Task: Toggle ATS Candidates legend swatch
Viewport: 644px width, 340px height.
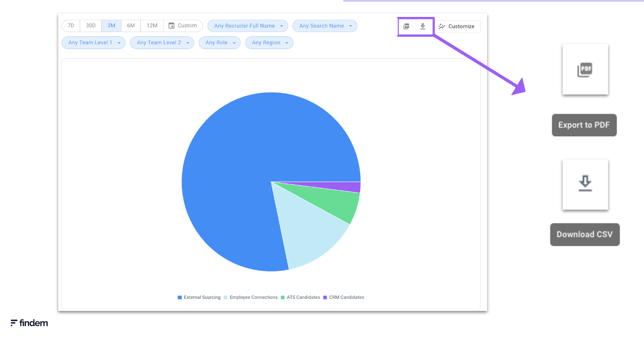Action: point(283,297)
